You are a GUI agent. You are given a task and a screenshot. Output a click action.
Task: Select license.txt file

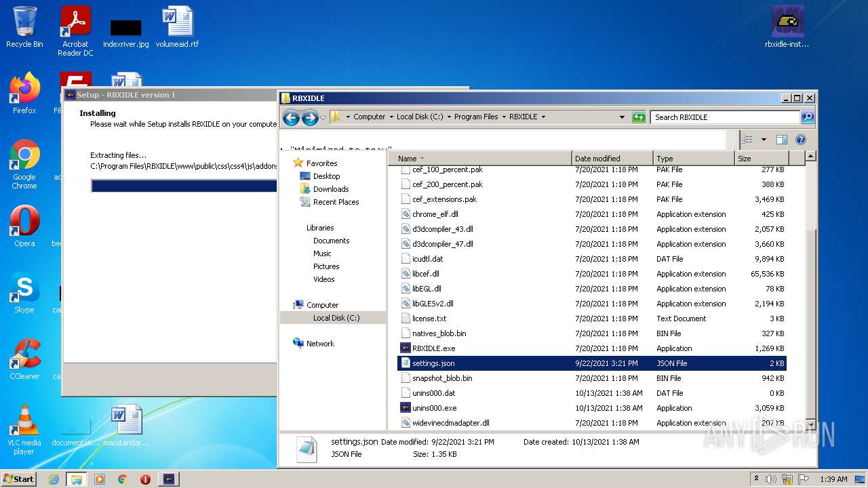(592, 319)
